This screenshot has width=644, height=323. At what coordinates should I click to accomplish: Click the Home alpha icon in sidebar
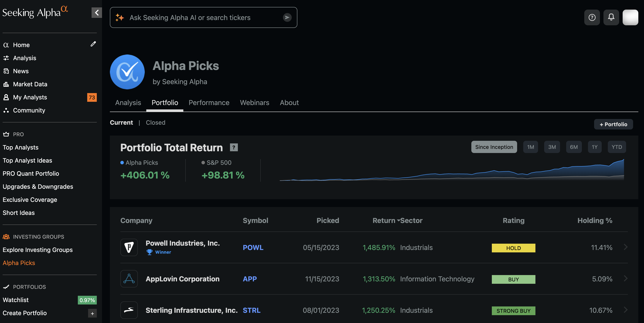pos(6,45)
